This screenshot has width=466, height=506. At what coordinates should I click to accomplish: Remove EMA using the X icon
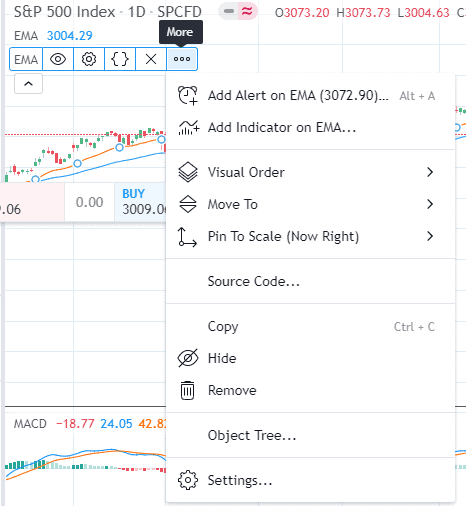151,59
